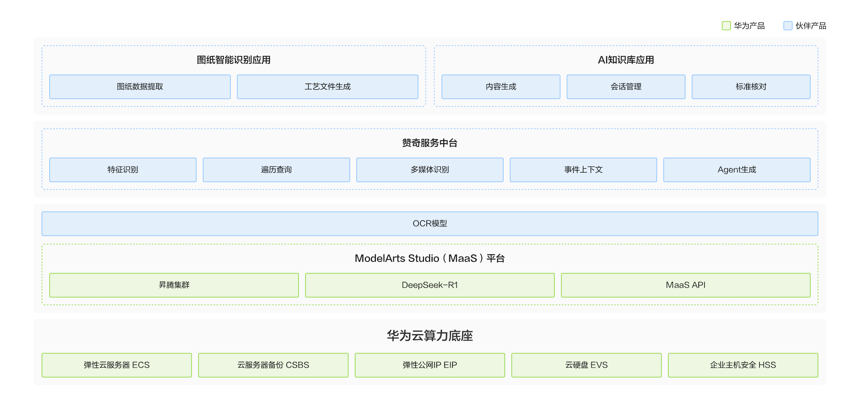The height and width of the screenshot is (413, 868).
Task: Select the 遍历查询 block
Action: pyautogui.click(x=276, y=170)
